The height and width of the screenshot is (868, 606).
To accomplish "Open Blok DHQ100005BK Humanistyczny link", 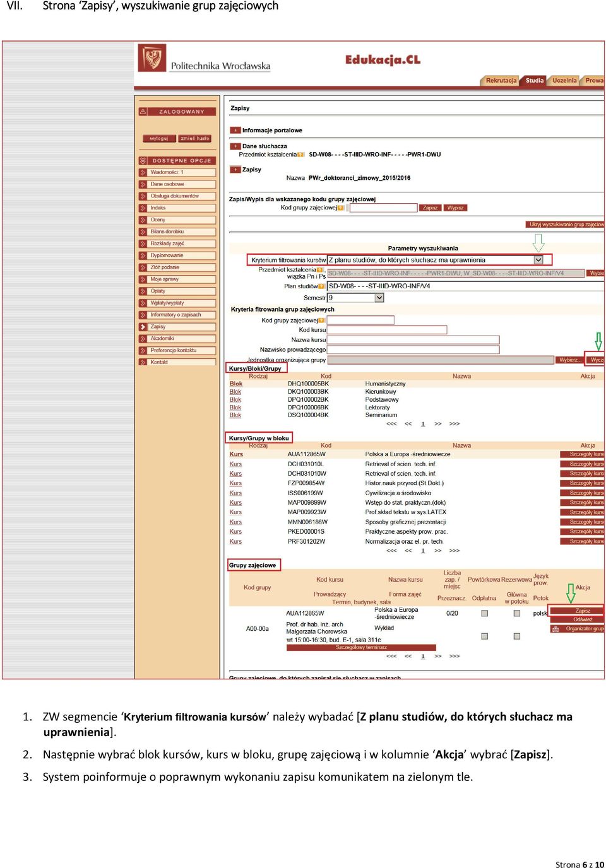I will (x=235, y=384).
